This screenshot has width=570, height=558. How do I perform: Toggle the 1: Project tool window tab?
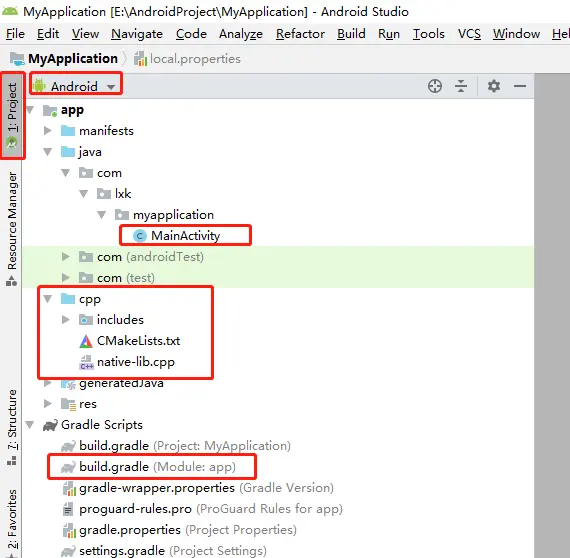pyautogui.click(x=12, y=116)
